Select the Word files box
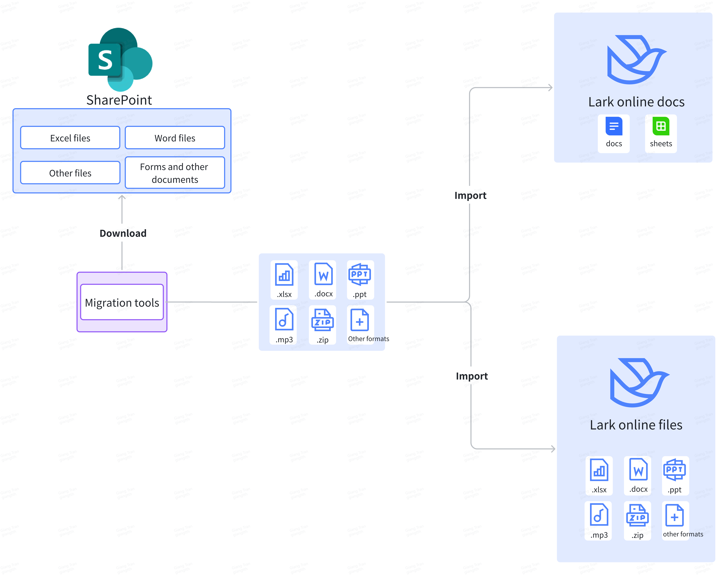 [x=175, y=138]
